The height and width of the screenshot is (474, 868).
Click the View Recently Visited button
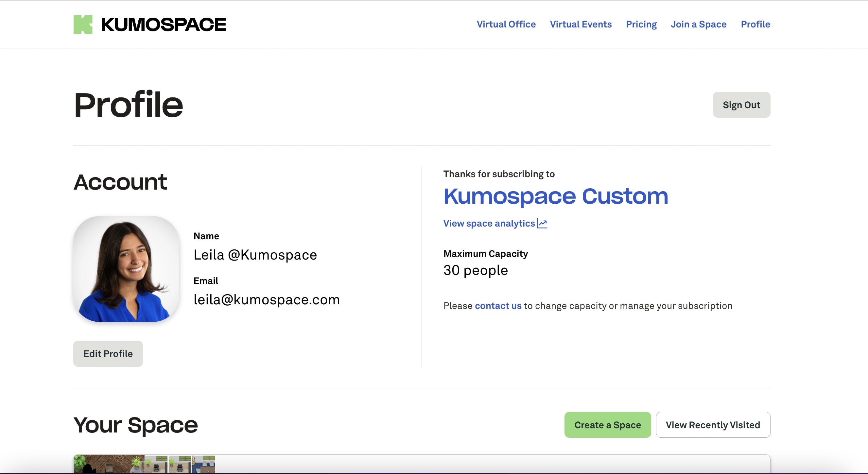(713, 425)
